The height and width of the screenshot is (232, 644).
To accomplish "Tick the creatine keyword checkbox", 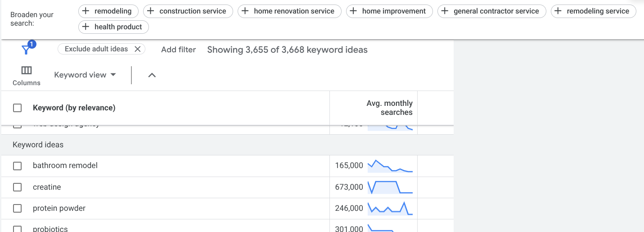I will [18, 187].
